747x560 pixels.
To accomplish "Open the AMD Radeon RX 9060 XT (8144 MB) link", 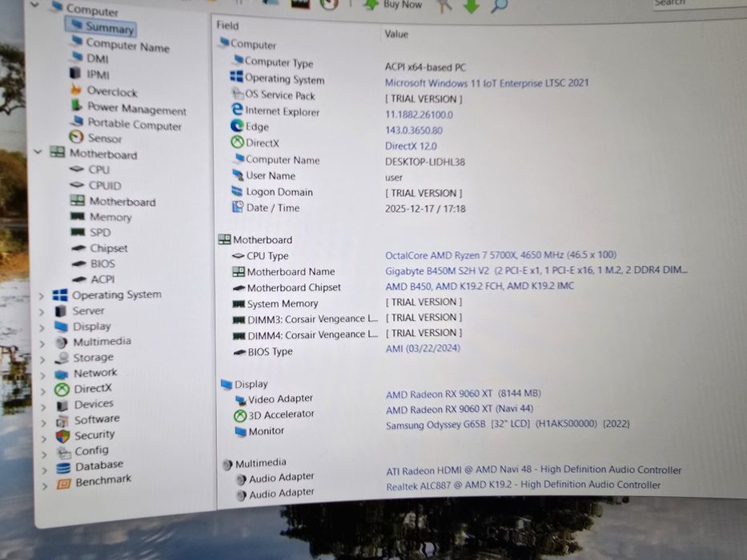I will pos(464,394).
